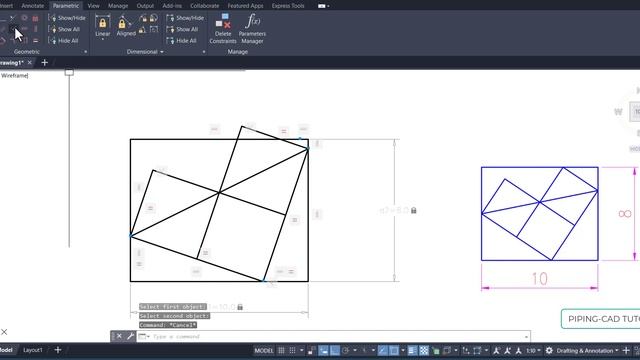Toggle snap mode in status bar

pos(292,350)
